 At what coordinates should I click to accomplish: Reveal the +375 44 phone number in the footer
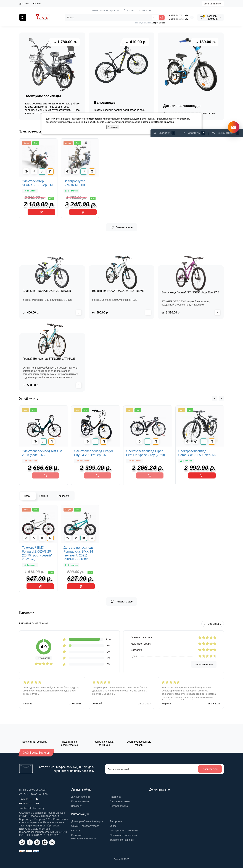[37, 799]
